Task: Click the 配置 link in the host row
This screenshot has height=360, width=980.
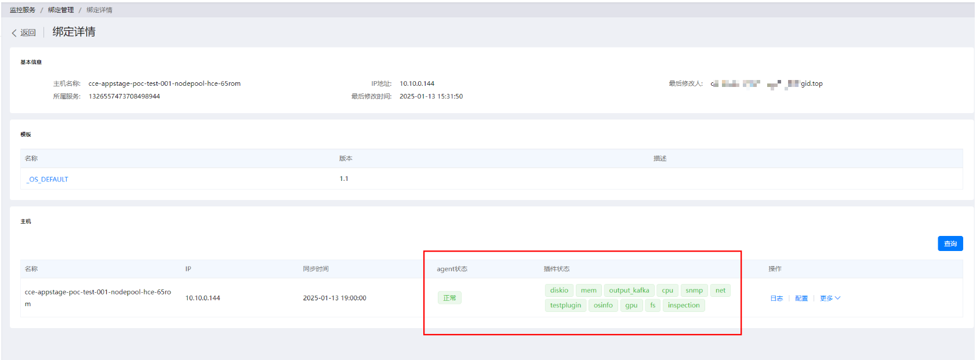Action: 801,299
